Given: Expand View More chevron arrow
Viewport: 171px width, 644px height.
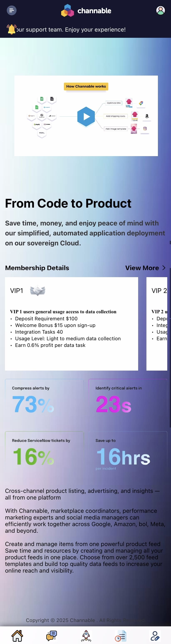Looking at the screenshot, I should coord(164,268).
